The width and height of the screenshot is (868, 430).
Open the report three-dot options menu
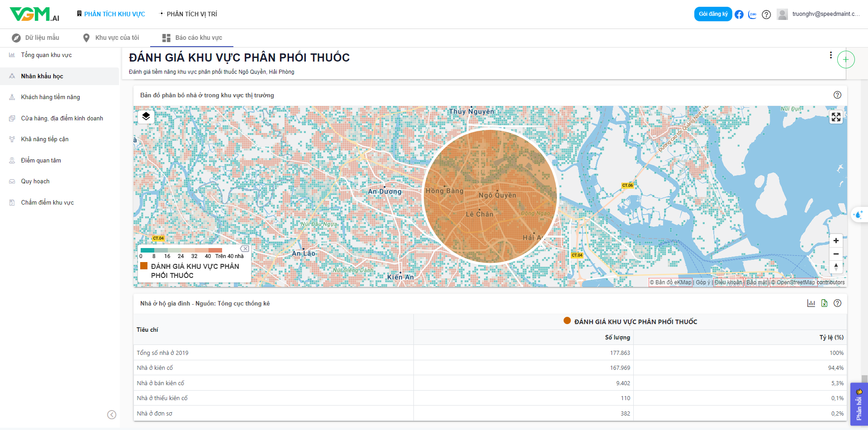coord(830,55)
